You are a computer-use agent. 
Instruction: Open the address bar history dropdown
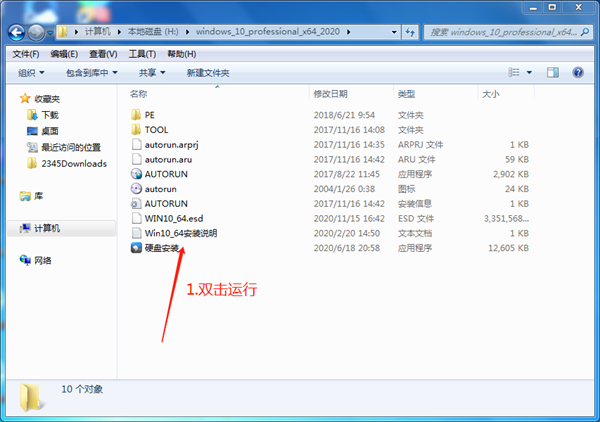[394, 32]
